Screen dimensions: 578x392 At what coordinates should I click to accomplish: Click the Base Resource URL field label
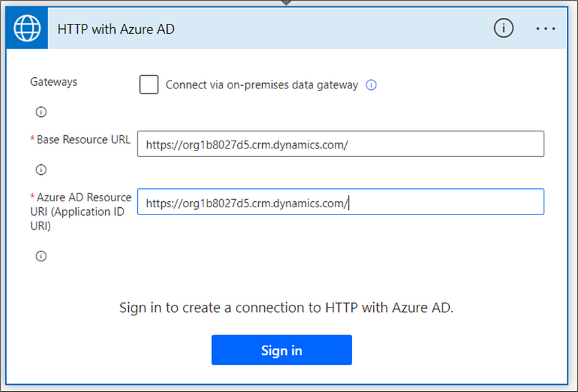tap(83, 140)
